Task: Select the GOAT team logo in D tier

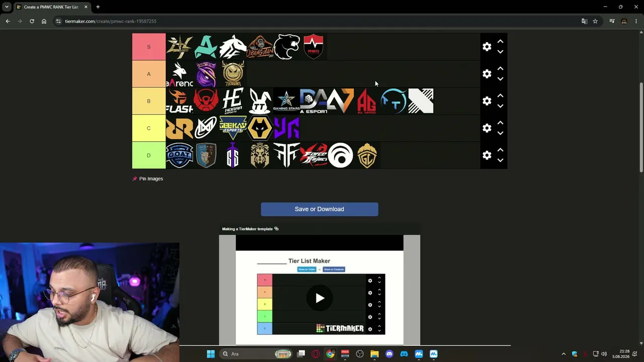Action: 179,155
